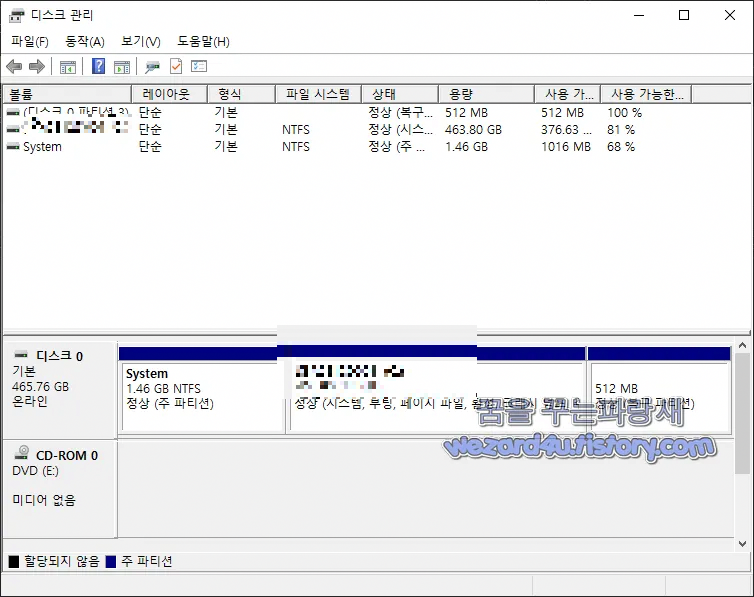Open Help via blue question-mark icon
This screenshot has height=597, width=754.
98,66
